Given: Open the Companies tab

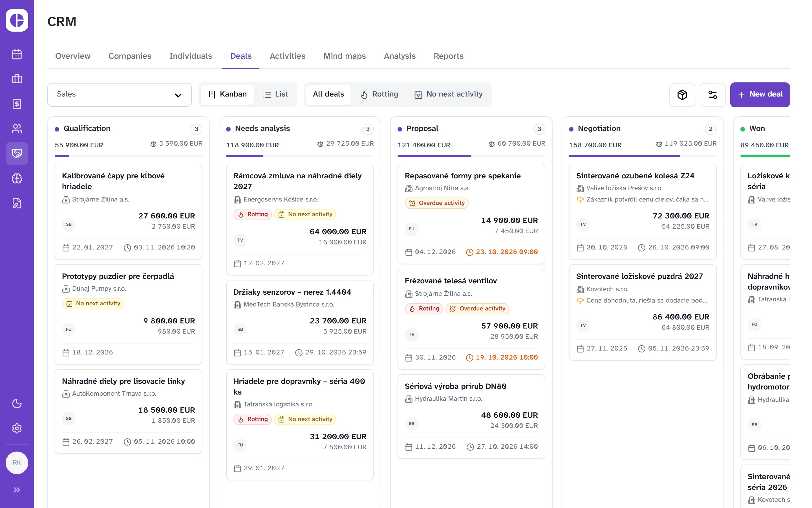Looking at the screenshot, I should (130, 56).
